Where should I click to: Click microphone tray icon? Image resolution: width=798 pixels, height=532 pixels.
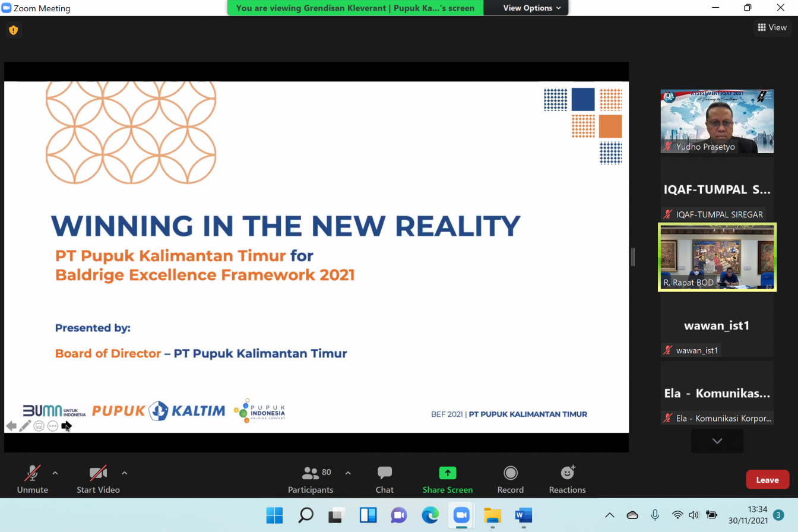pyautogui.click(x=655, y=515)
